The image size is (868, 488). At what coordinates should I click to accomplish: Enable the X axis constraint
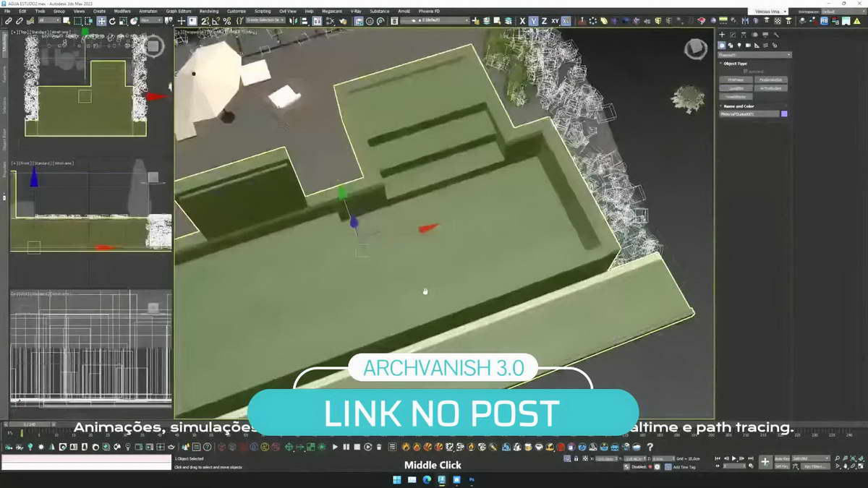click(x=522, y=22)
